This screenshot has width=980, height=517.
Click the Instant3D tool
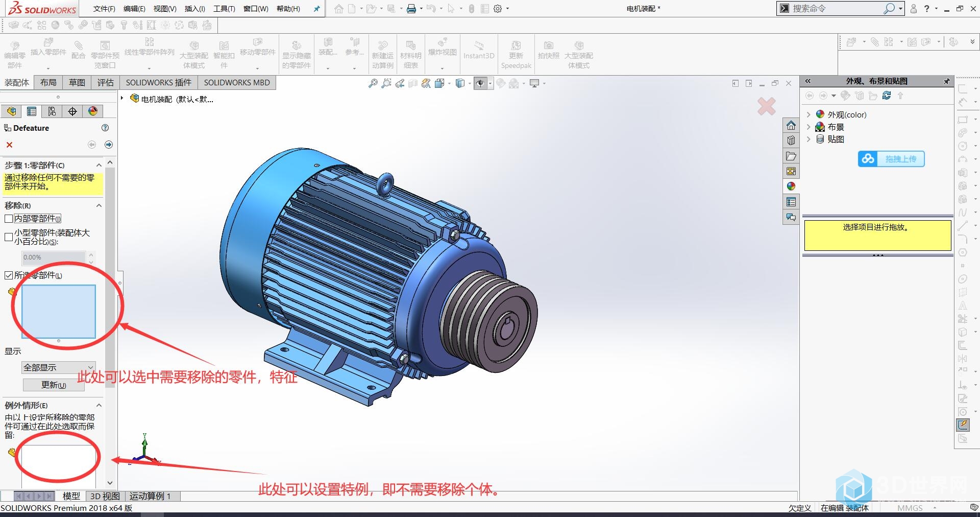coord(479,51)
